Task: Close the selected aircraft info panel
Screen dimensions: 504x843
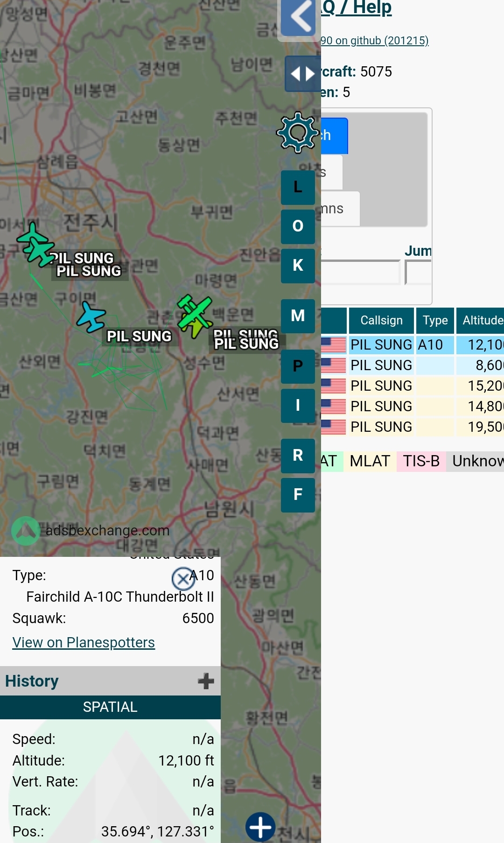Action: point(183,579)
